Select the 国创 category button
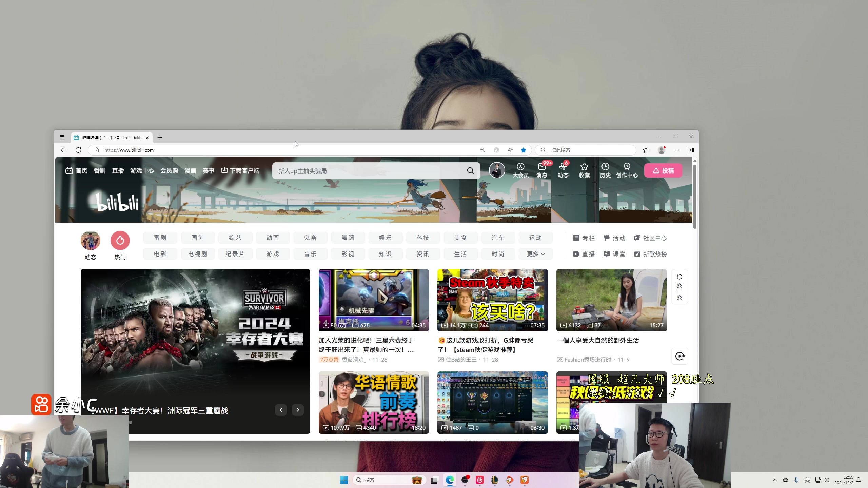Screen dimensions: 868x488 (x=198, y=238)
